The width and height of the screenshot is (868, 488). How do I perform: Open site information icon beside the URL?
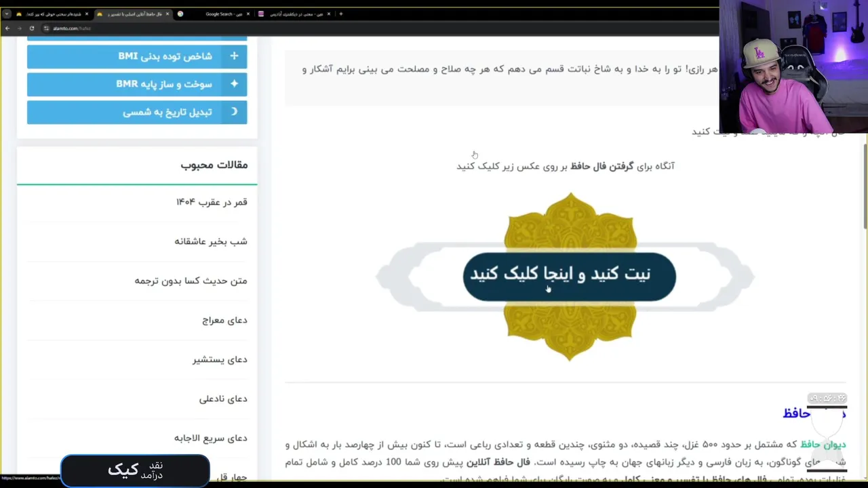pos(46,28)
